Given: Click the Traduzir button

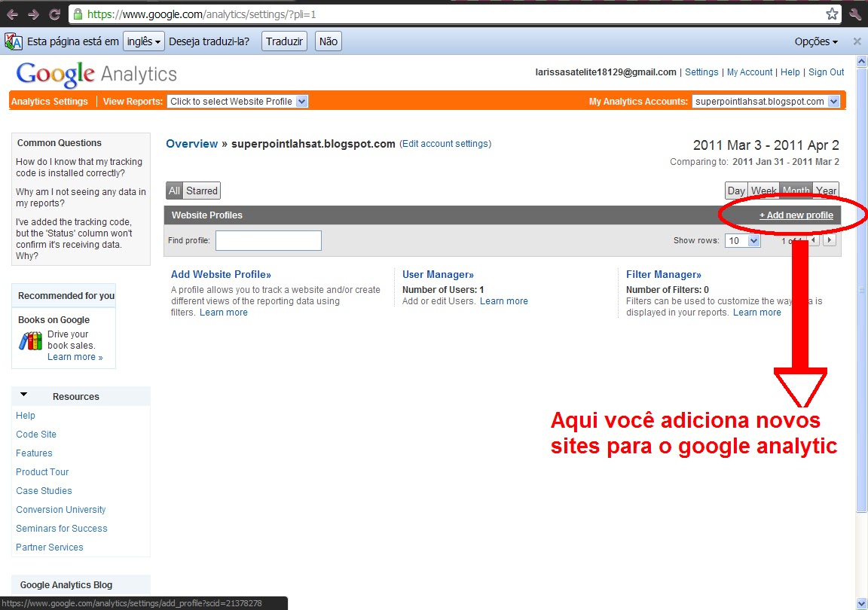Looking at the screenshot, I should coord(284,41).
